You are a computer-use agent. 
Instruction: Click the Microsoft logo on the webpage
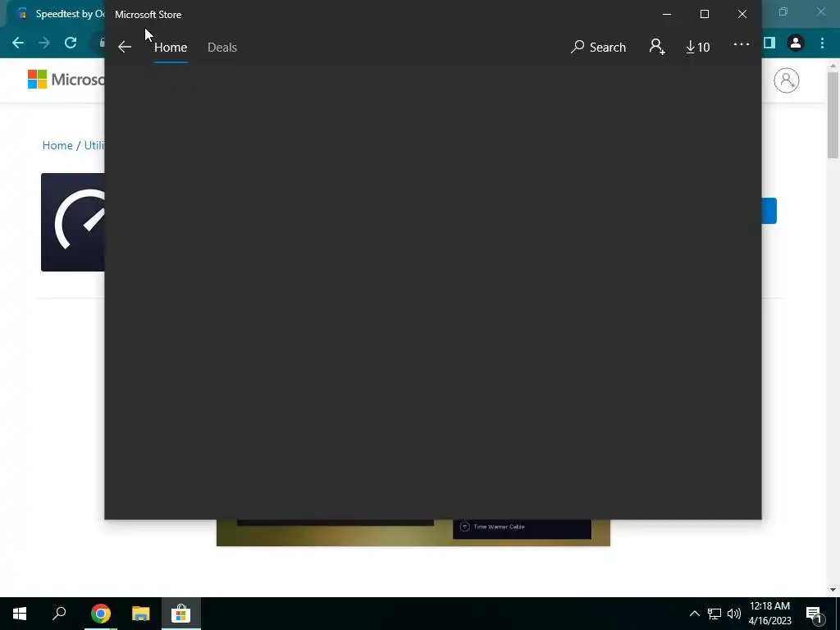pos(66,80)
